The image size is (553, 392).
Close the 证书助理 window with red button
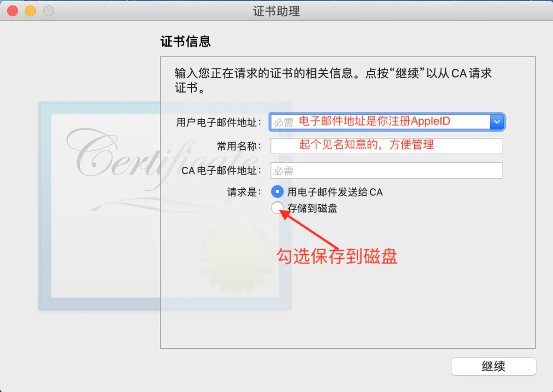(x=12, y=11)
